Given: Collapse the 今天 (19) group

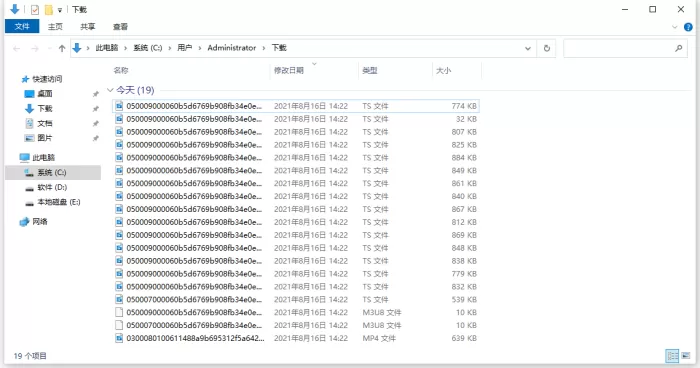Looking at the screenshot, I should tap(110, 90).
